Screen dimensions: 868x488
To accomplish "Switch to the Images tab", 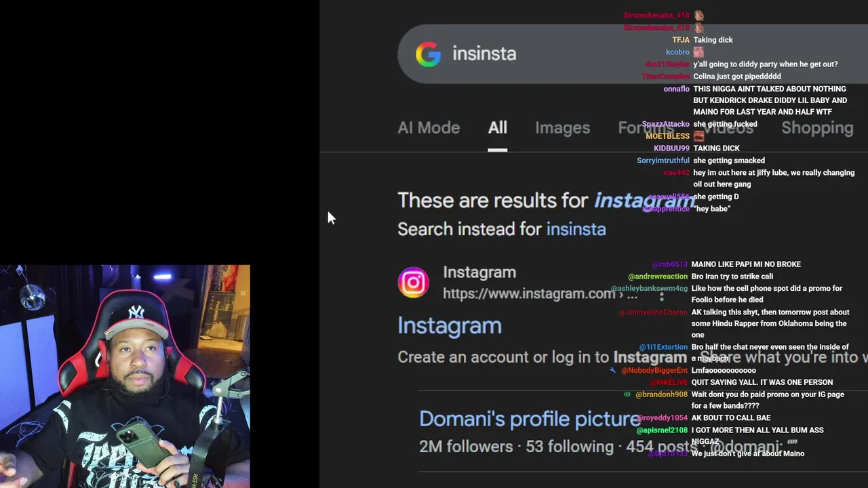I will (562, 127).
